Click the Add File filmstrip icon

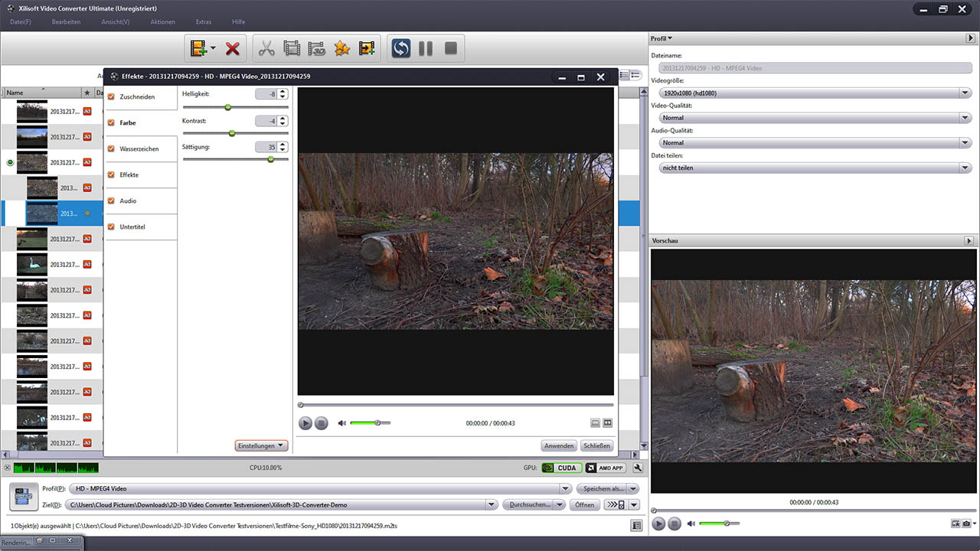pos(199,48)
